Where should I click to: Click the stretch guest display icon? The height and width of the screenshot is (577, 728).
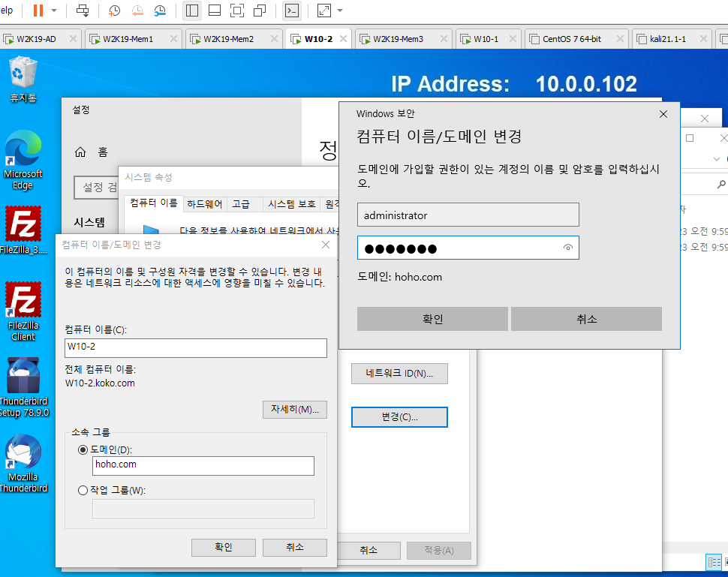pos(324,11)
